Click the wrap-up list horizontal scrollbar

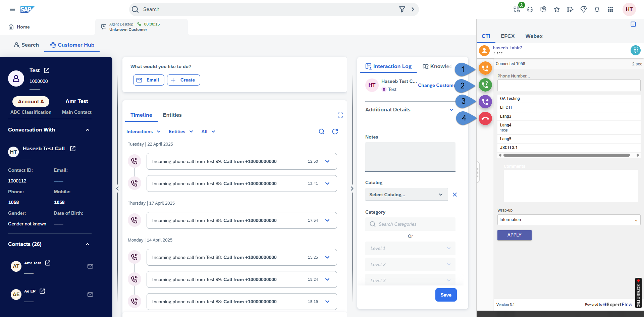point(566,155)
